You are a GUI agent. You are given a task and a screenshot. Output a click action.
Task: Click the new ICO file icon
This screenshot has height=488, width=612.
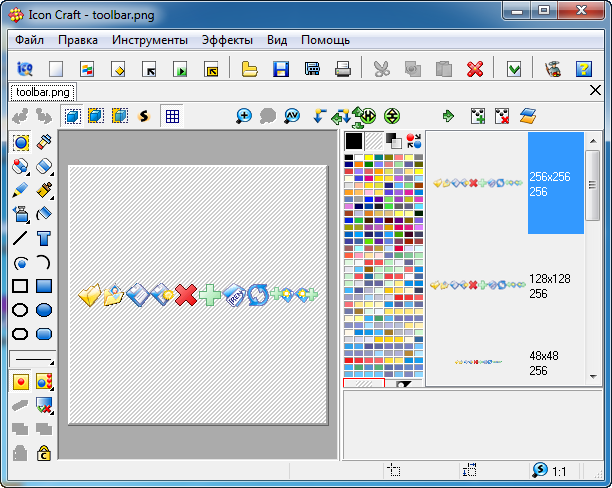25,69
